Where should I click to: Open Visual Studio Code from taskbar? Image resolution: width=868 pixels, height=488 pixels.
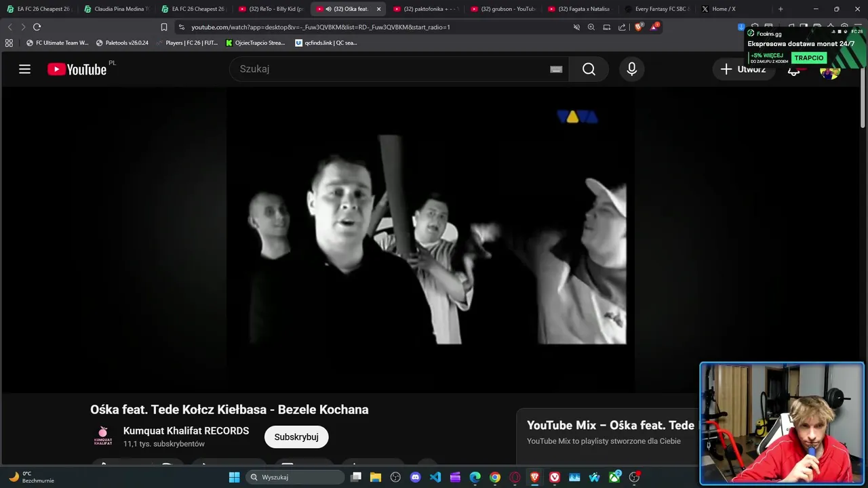tap(435, 477)
